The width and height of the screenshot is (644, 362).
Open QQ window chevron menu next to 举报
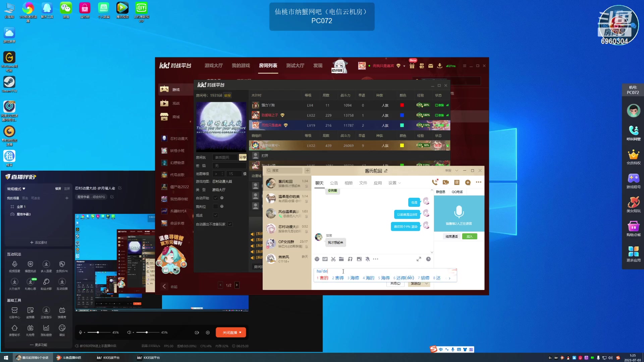(457, 171)
